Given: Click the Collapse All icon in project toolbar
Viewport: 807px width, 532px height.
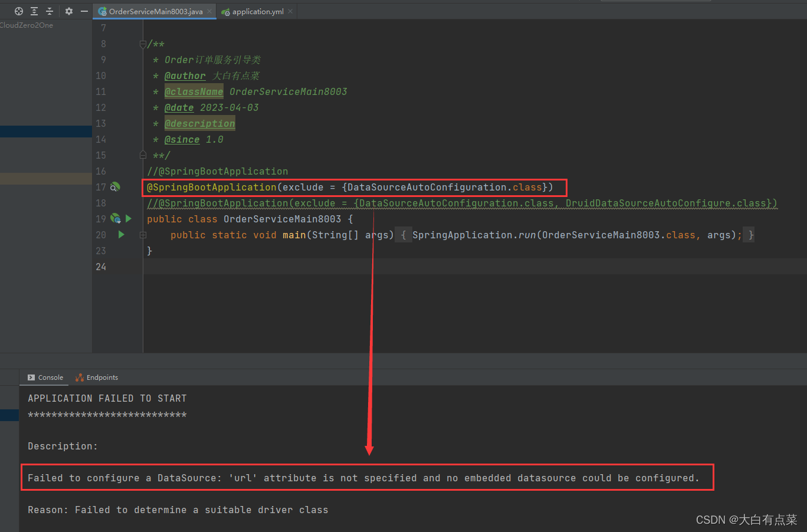Looking at the screenshot, I should point(50,11).
